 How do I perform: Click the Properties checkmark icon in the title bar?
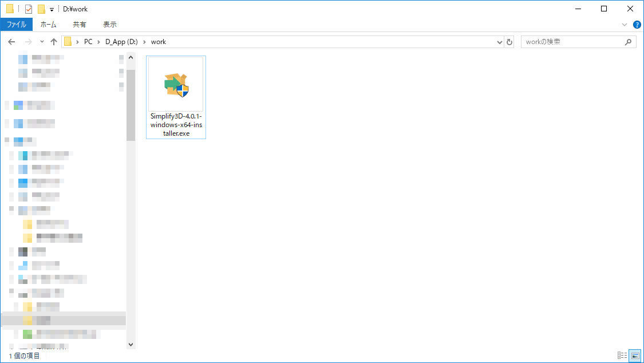28,9
